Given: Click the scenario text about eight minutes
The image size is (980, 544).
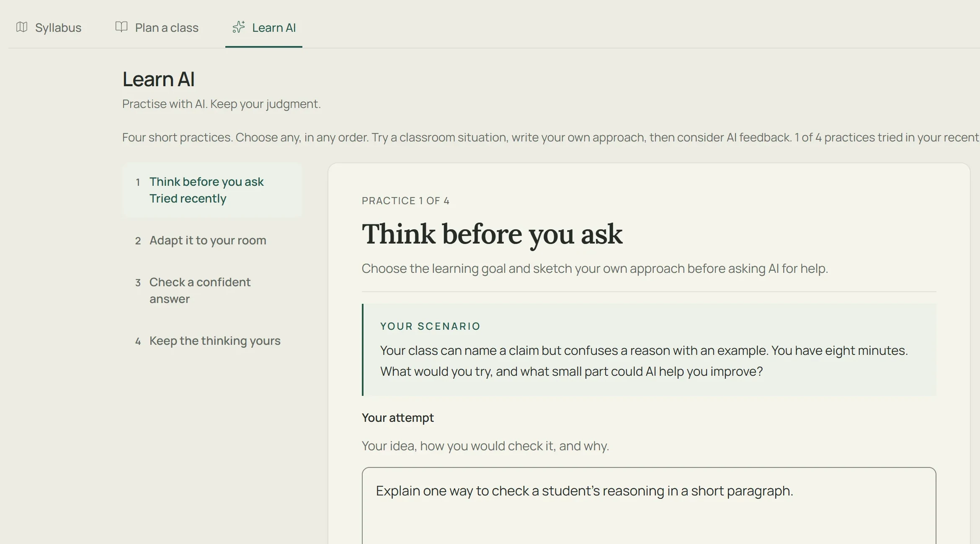Looking at the screenshot, I should [644, 361].
